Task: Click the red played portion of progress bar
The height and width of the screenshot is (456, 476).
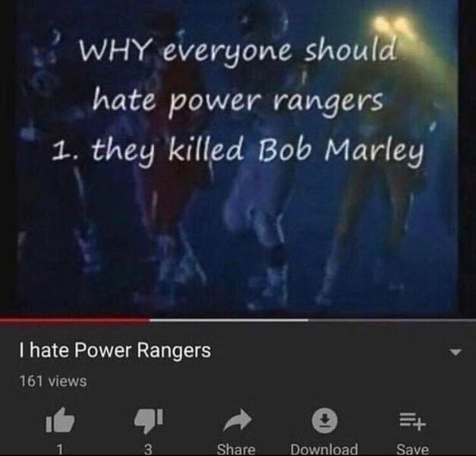Action: (x=74, y=319)
